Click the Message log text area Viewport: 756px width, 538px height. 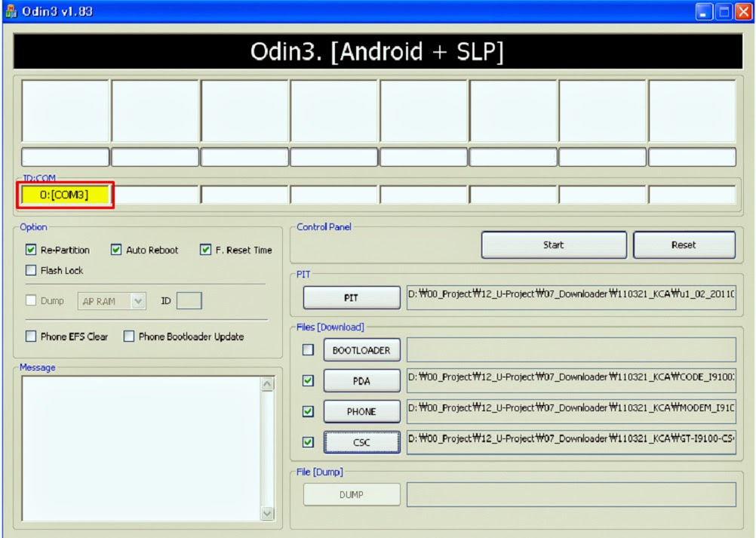[141, 449]
